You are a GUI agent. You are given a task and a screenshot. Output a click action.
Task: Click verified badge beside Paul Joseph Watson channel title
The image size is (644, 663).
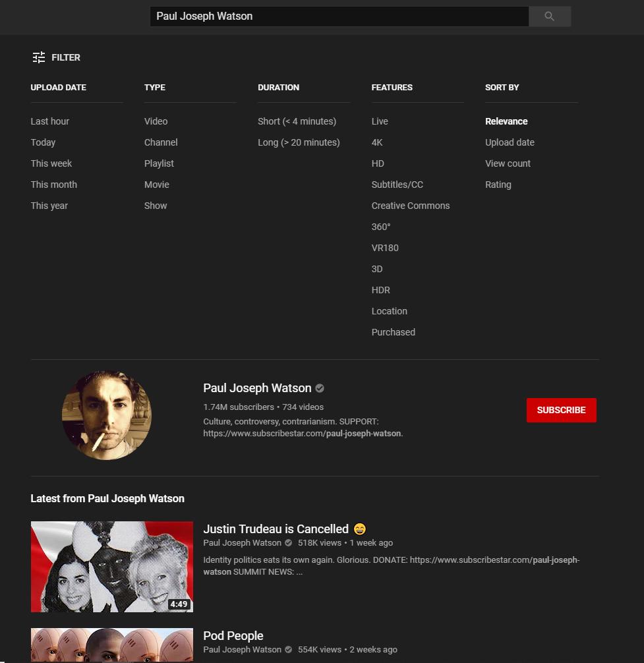click(320, 388)
